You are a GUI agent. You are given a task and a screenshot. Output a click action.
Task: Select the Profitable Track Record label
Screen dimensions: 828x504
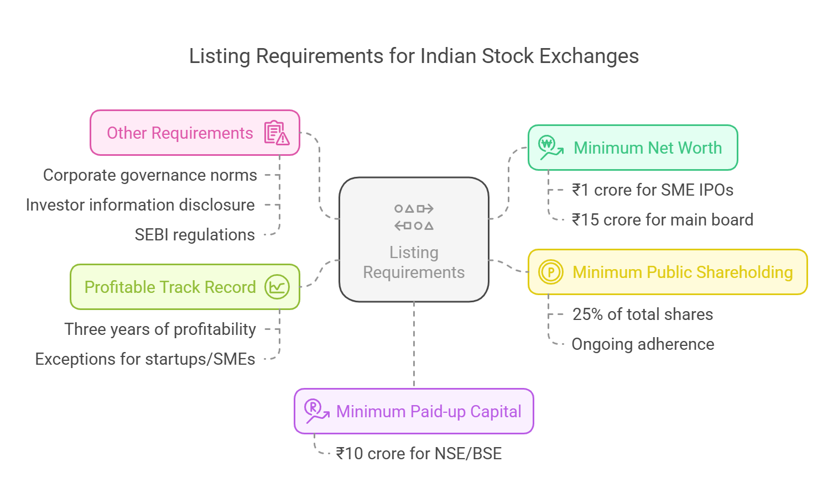click(x=170, y=287)
